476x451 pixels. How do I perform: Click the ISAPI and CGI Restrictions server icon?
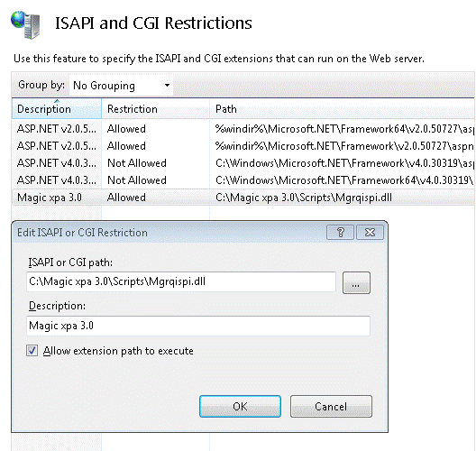25,25
